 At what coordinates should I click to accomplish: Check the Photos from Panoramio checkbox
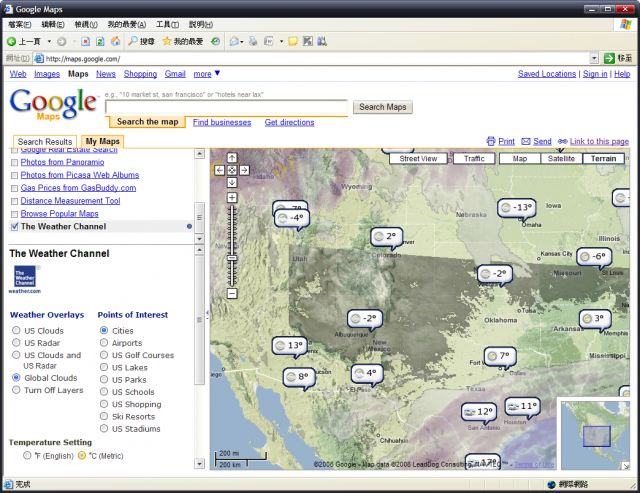point(15,162)
